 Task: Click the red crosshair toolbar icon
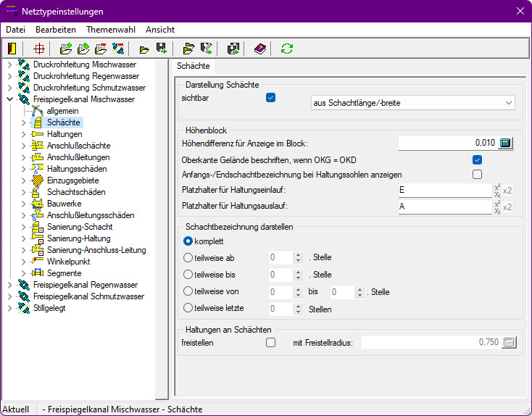pos(40,49)
